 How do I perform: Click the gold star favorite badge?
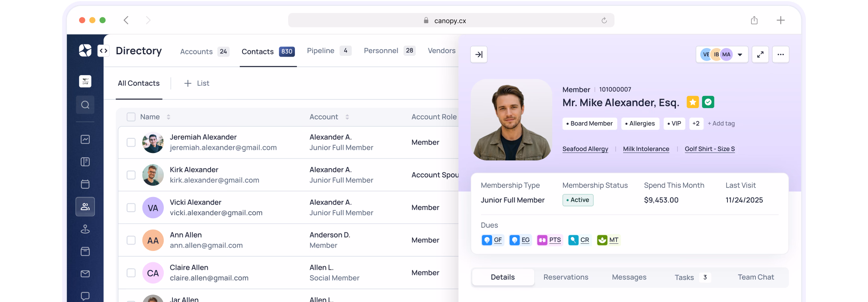tap(692, 102)
